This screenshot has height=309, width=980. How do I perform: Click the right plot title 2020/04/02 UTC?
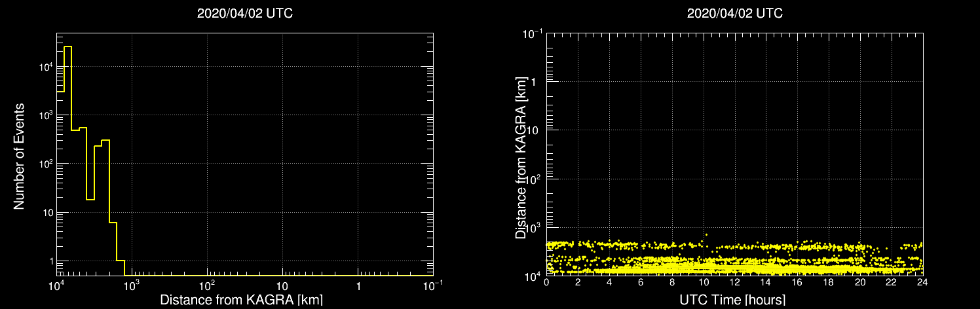[734, 14]
